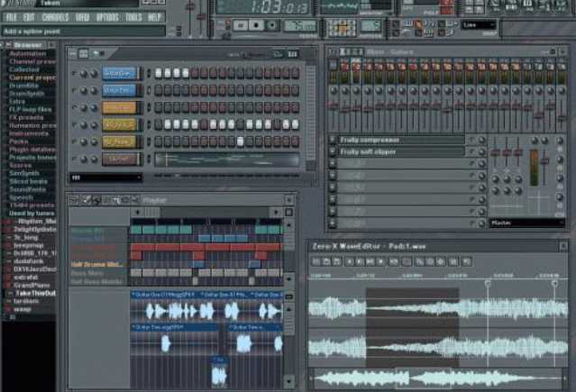Click the Playlist ruler right scroll arrow
This screenshot has width=576, height=392.
pyautogui.click(x=276, y=213)
